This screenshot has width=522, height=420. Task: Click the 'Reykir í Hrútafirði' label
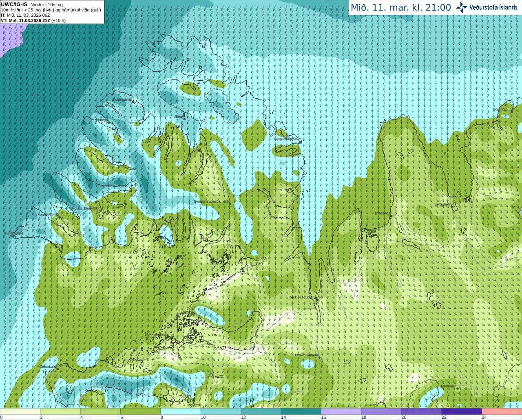pos(302,297)
